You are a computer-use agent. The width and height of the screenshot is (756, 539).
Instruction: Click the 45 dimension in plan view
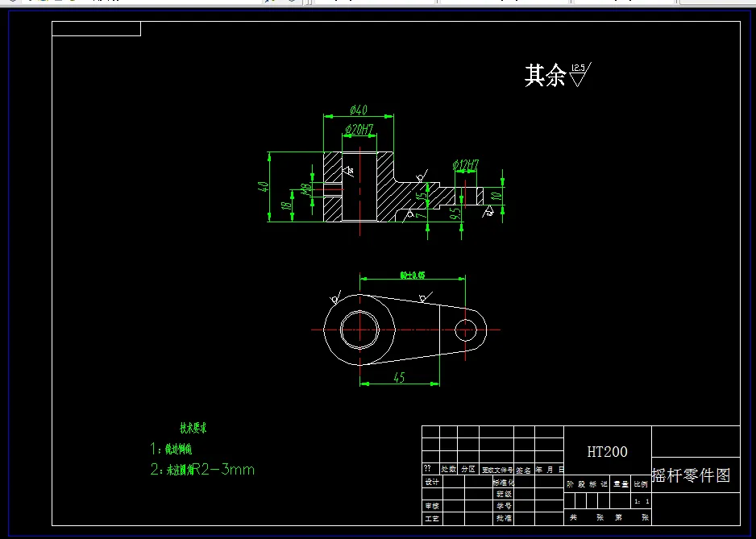point(399,378)
